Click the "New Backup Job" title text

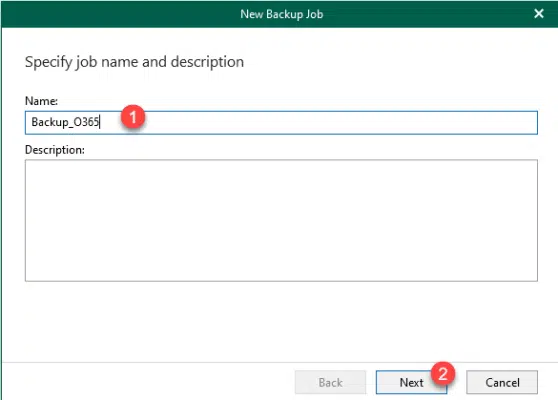(281, 14)
